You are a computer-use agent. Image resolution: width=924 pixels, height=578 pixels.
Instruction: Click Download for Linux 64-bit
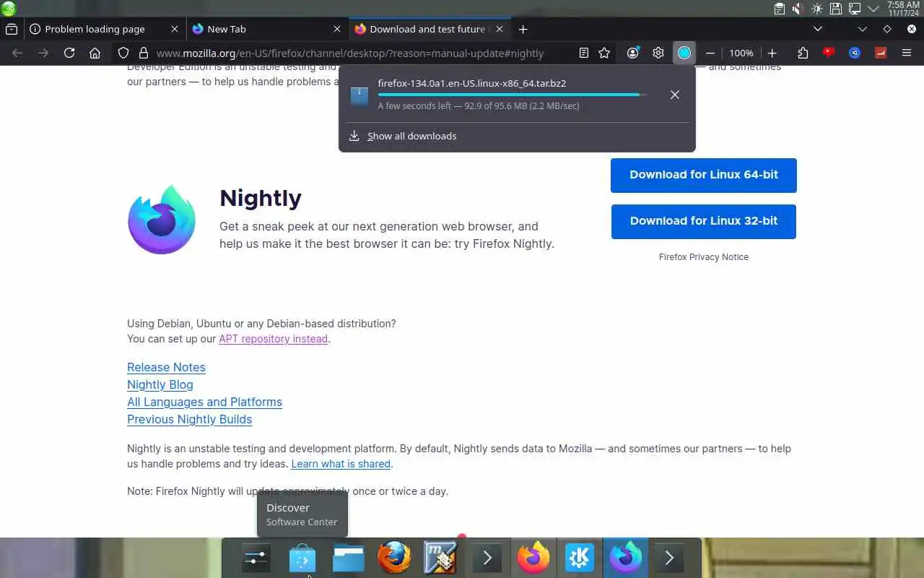point(704,176)
